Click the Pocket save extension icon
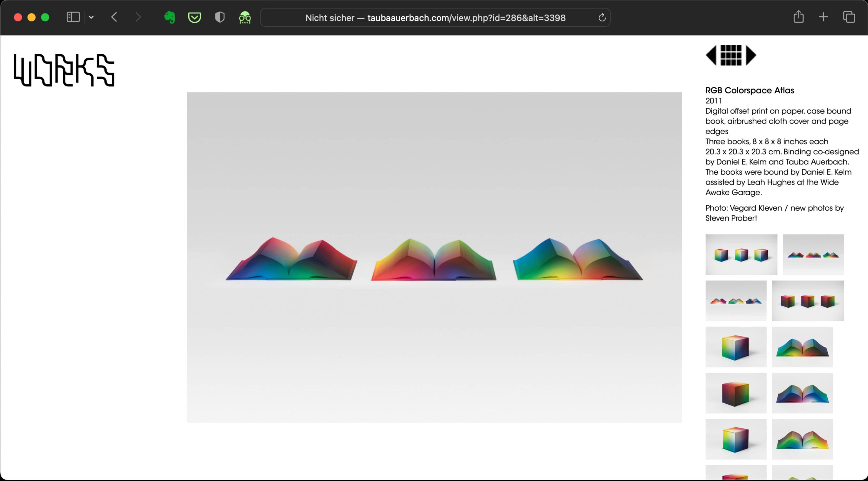The image size is (868, 481). 194,17
